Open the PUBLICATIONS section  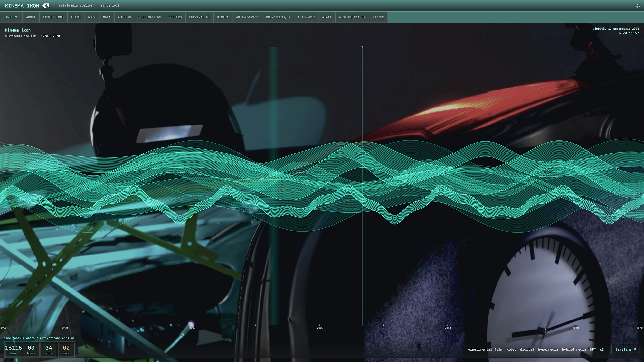pos(150,17)
